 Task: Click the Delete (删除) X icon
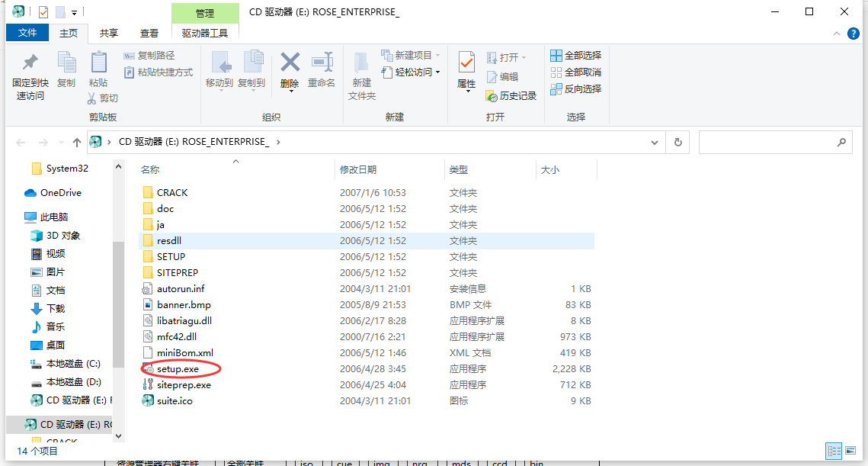coord(290,62)
